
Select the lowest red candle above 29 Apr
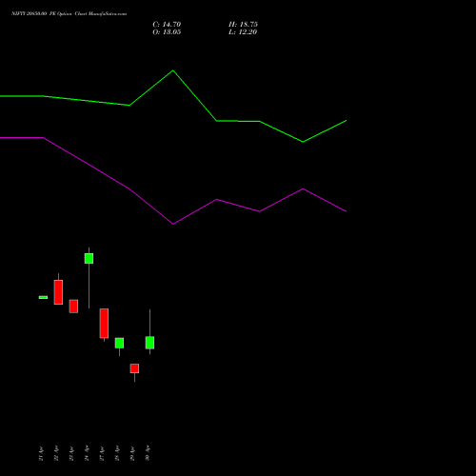click(x=134, y=368)
